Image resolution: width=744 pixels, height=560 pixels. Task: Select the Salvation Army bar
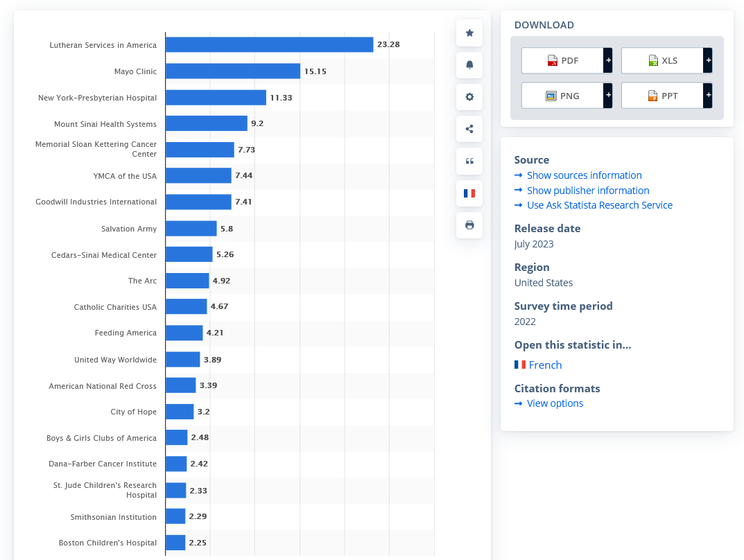point(191,229)
